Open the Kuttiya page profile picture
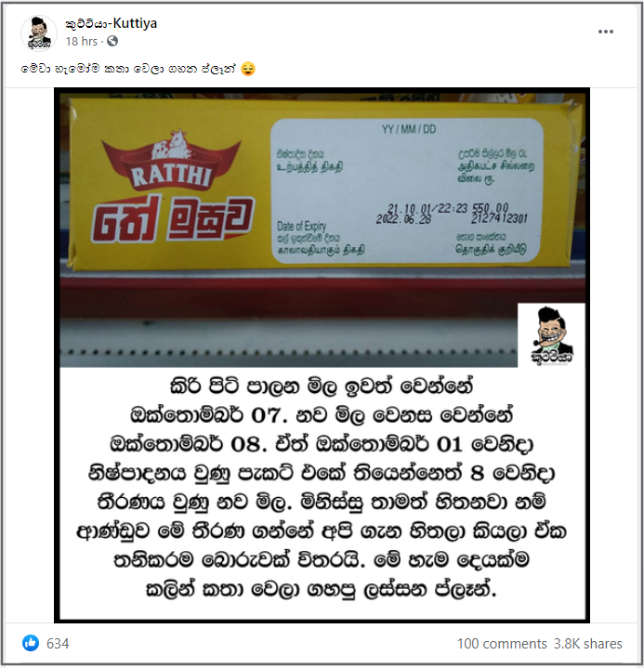Screen dimensions: 644x668 pyautogui.click(x=39, y=33)
